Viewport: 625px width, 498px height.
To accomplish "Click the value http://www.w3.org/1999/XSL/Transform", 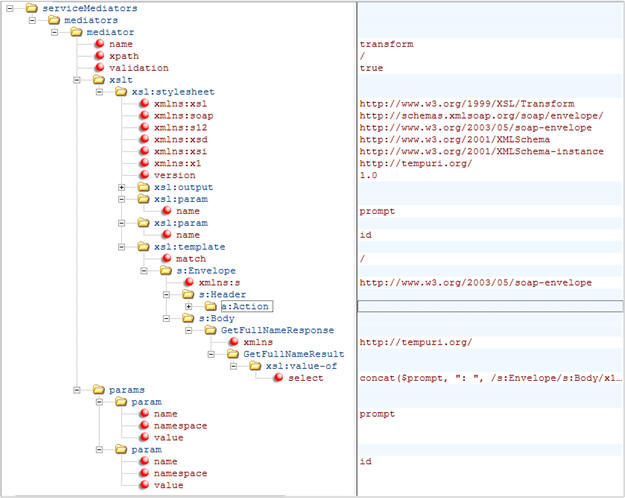I will [467, 104].
